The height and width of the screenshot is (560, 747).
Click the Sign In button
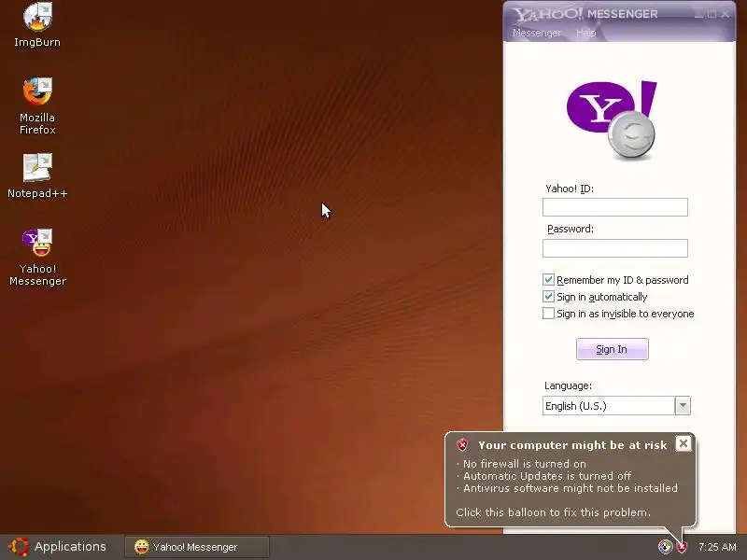pos(613,349)
